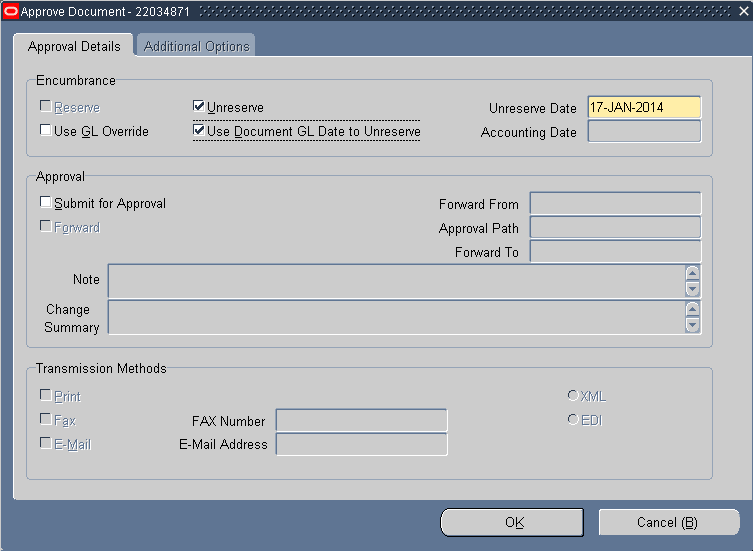Select the EDI radio button
The height and width of the screenshot is (551, 753).
coord(573,419)
